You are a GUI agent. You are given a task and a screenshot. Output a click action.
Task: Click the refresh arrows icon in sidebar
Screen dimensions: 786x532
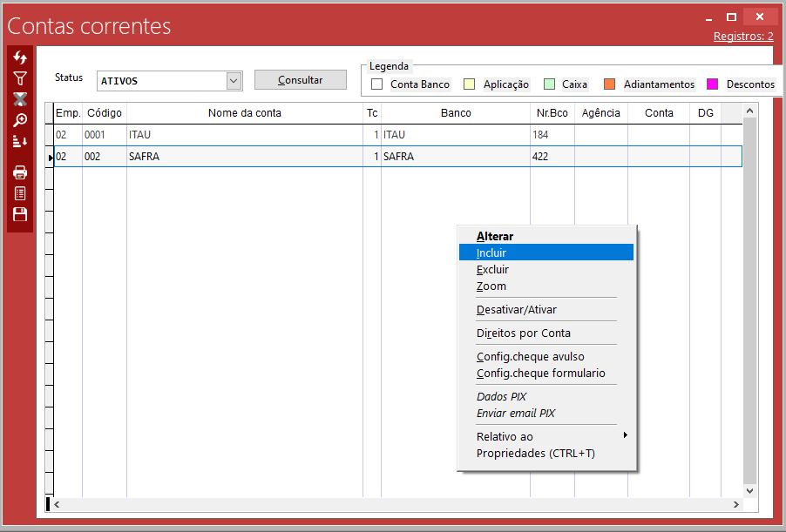(20, 57)
